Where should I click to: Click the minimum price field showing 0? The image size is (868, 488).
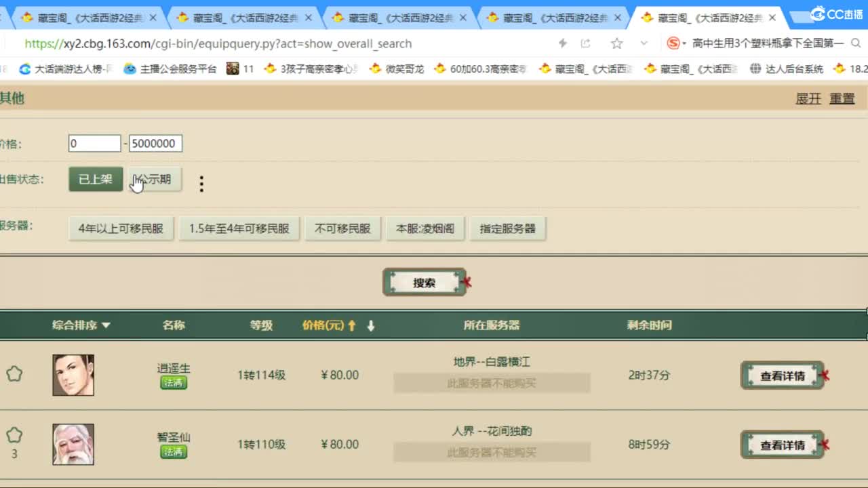[x=94, y=144]
